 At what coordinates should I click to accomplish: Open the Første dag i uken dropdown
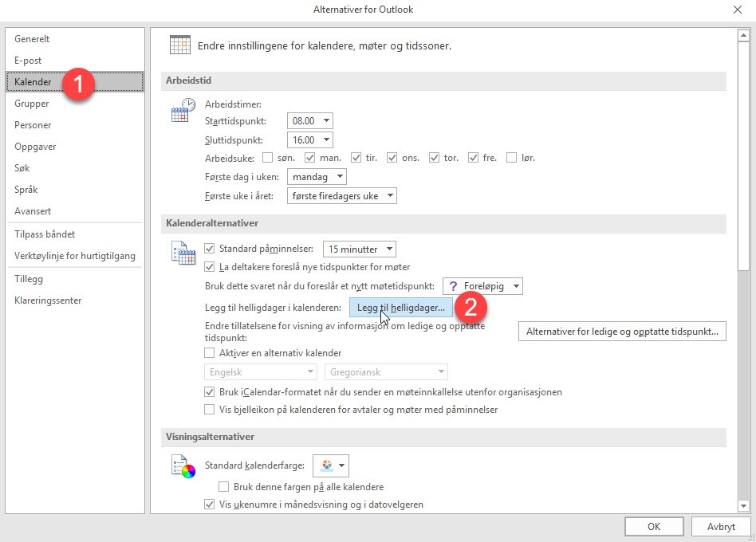(x=317, y=177)
